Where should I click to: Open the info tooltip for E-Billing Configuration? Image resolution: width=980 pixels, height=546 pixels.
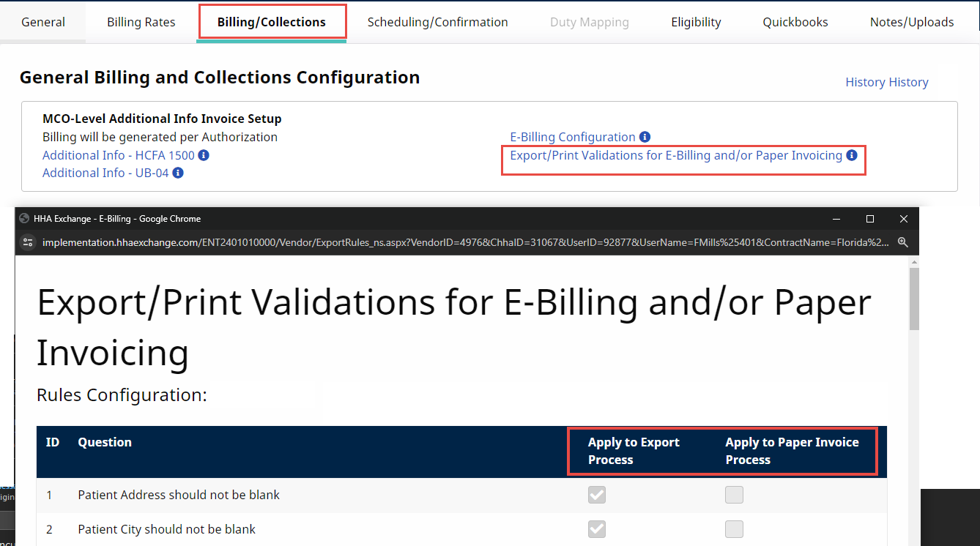(645, 137)
